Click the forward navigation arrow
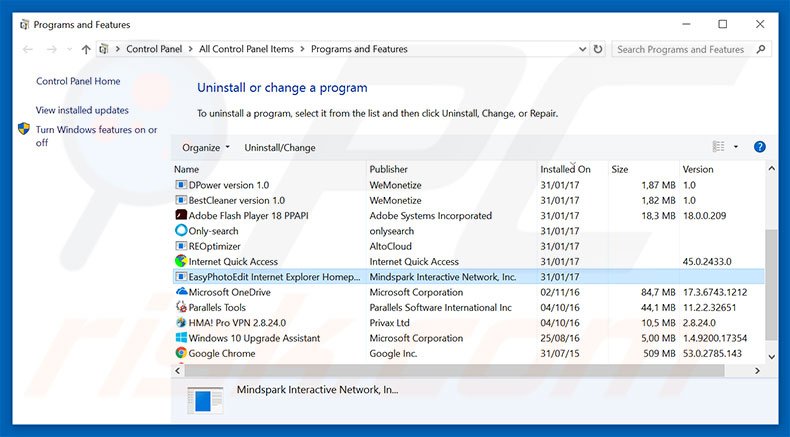Viewport: 790px width, 437px height. click(x=51, y=49)
